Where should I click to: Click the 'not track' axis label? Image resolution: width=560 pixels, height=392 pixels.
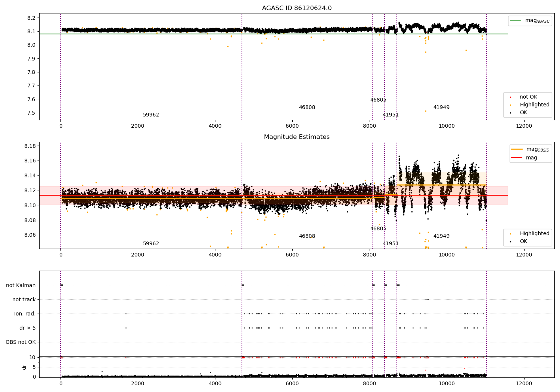(x=24, y=300)
